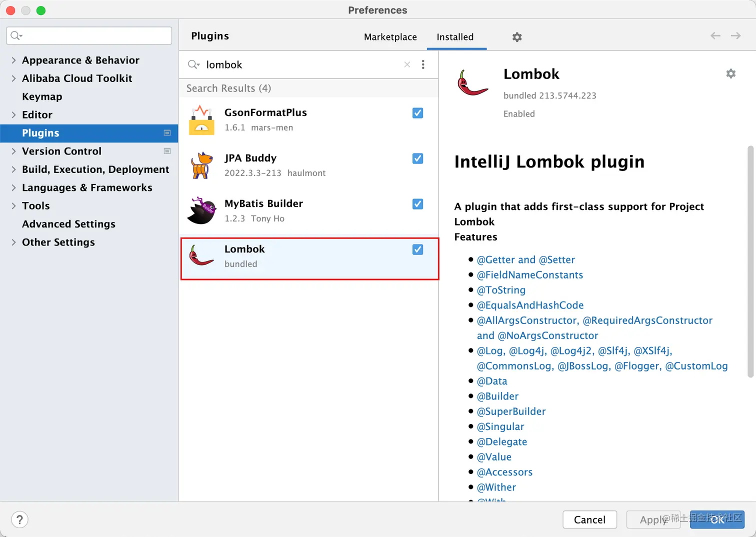Viewport: 756px width, 537px height.
Task: Open help with the question mark
Action: tap(19, 519)
